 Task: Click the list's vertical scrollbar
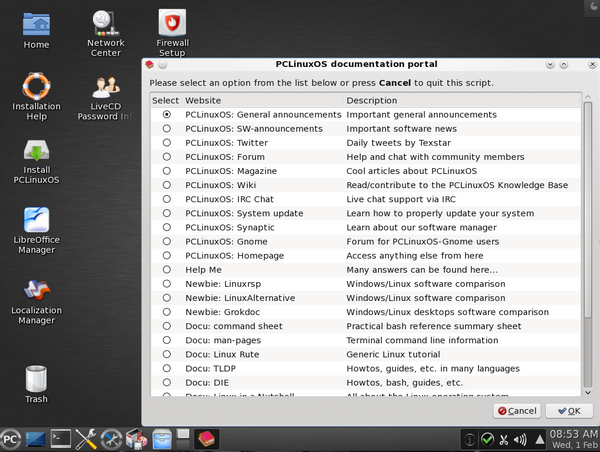587,240
